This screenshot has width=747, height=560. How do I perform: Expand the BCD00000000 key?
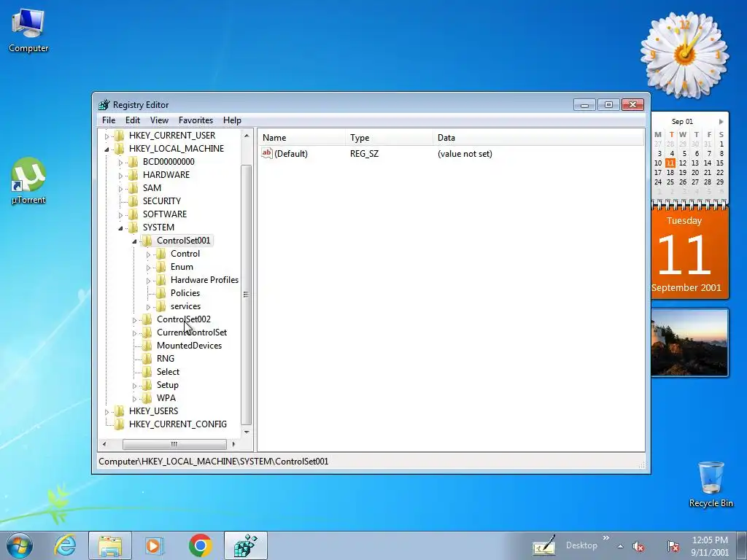point(120,163)
